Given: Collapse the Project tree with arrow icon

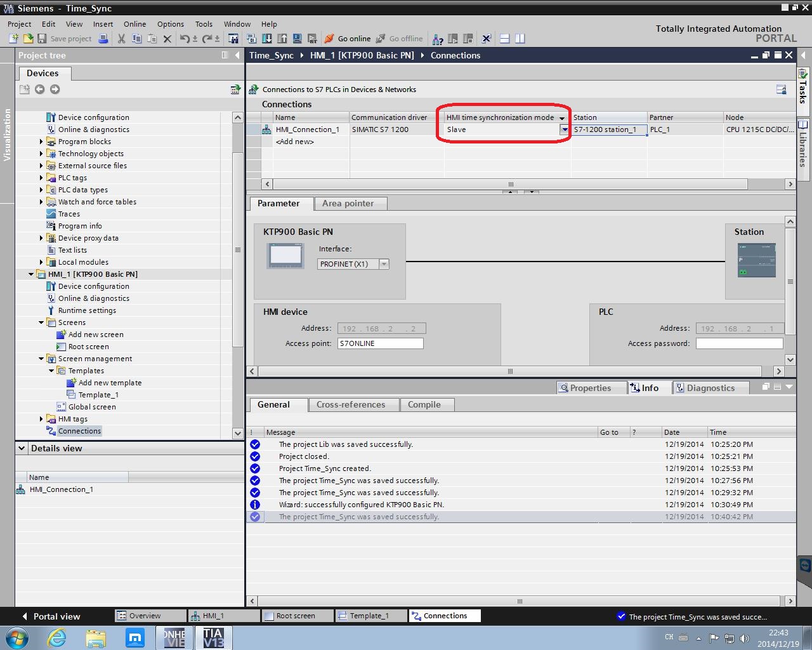Looking at the screenshot, I should click(x=237, y=55).
